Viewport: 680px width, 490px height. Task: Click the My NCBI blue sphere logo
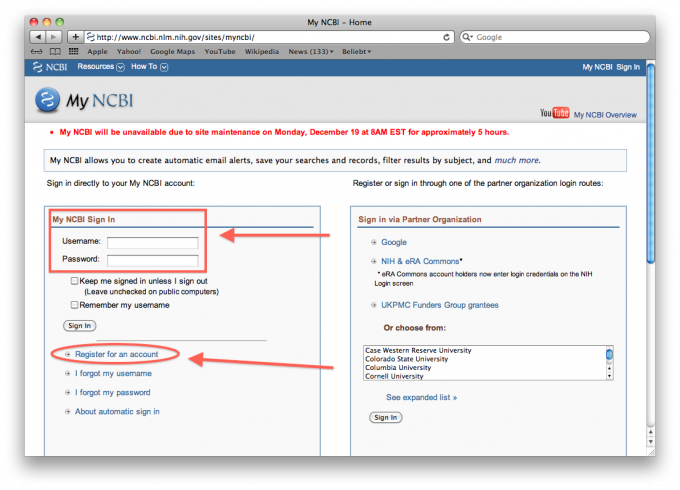[47, 100]
